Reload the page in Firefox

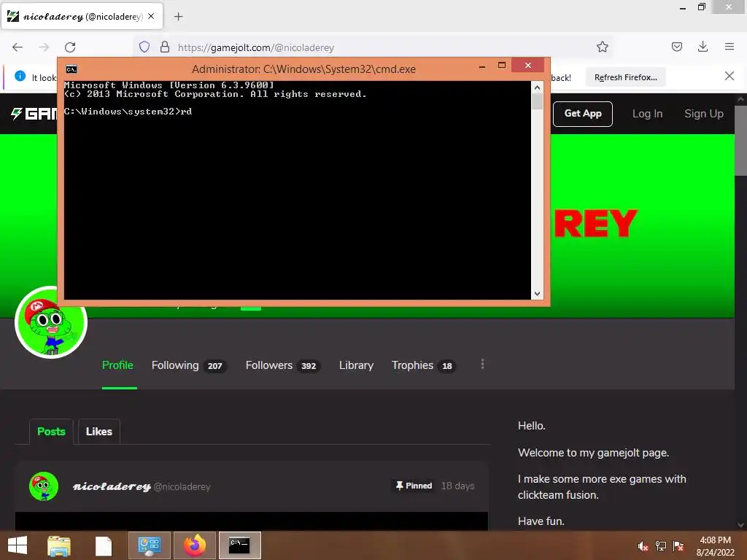click(70, 47)
